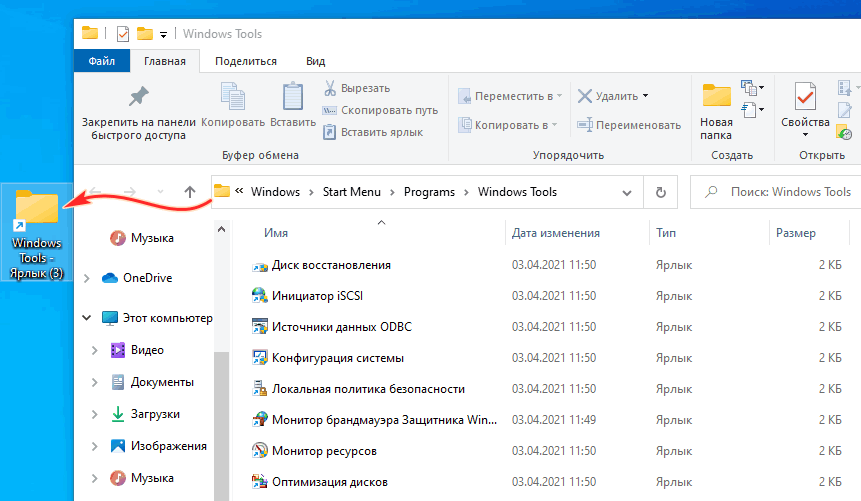861x501 pixels.
Task: Select Изображения in navigation pane
Action: [159, 446]
